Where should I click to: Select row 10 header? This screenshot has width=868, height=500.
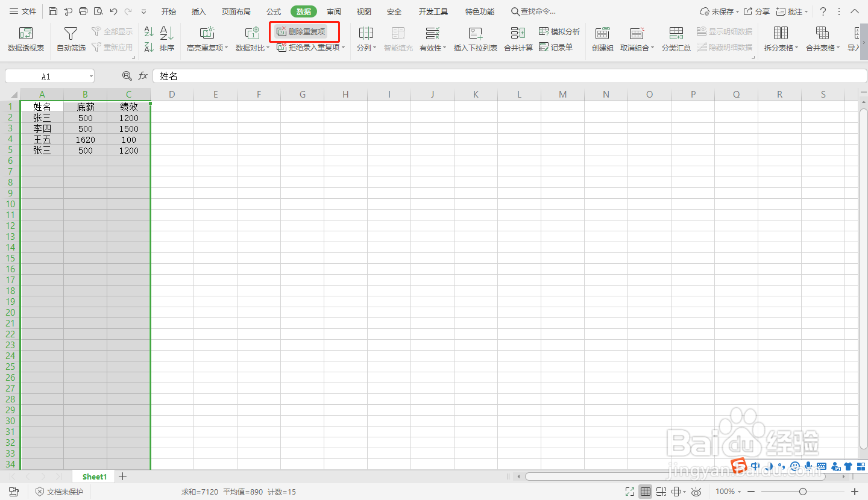(x=10, y=204)
